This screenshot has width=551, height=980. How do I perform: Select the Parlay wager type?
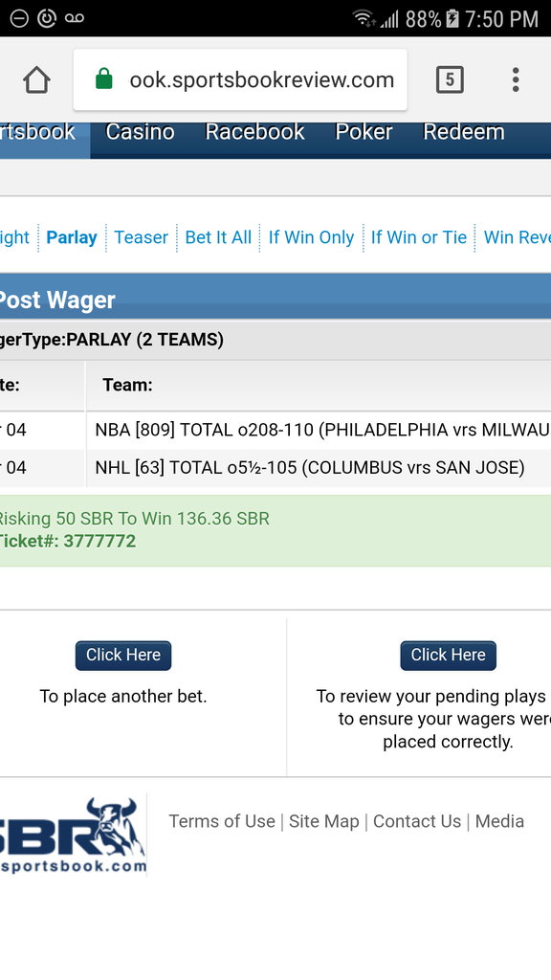tap(72, 237)
